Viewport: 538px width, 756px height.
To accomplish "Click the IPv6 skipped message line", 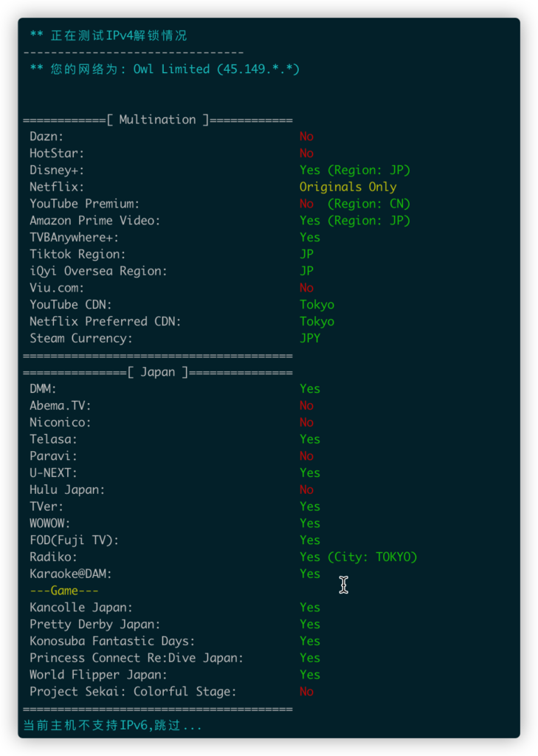I will click(112, 725).
